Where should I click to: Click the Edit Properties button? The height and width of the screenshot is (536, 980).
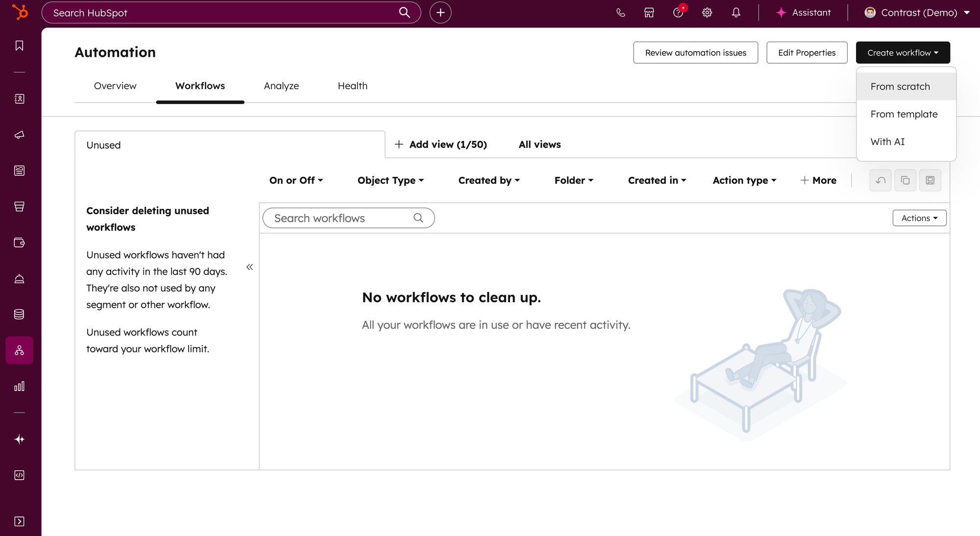[806, 52]
